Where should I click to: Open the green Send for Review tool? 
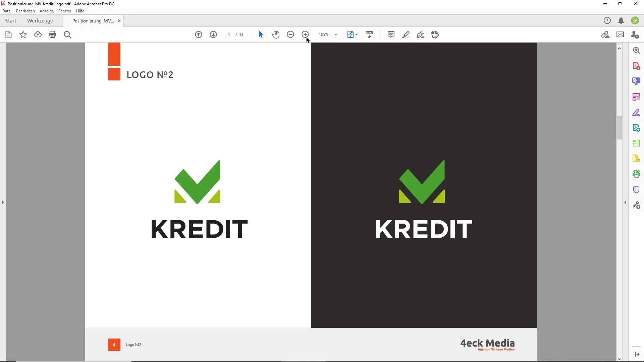[x=636, y=128]
